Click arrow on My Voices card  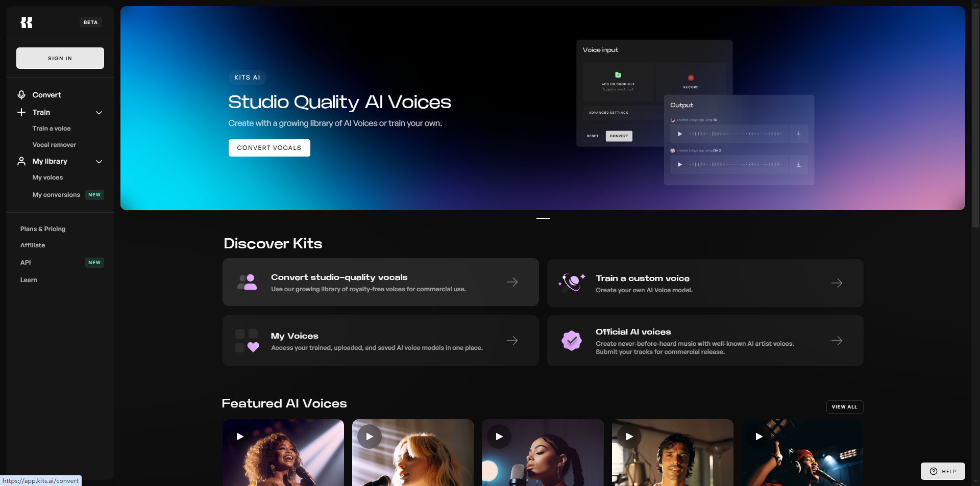512,341
